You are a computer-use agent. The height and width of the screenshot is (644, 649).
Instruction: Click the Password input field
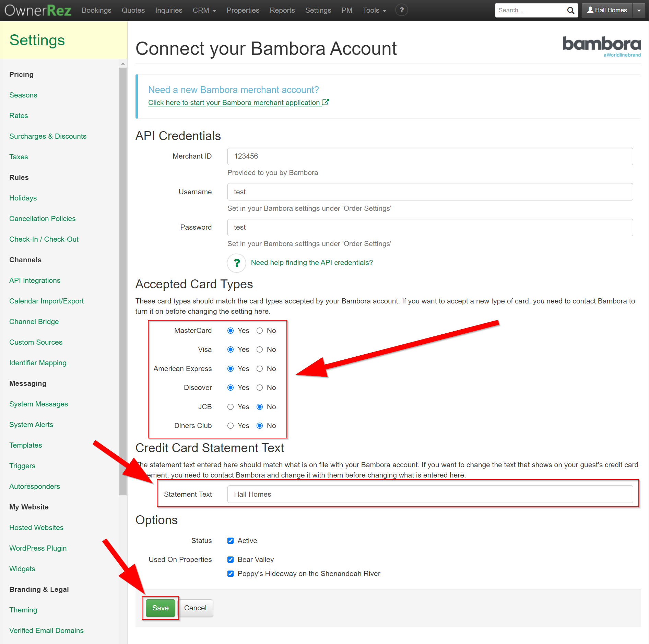pyautogui.click(x=430, y=228)
